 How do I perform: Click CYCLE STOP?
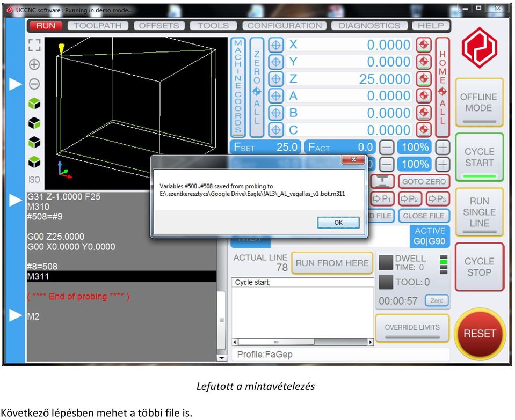[479, 267]
